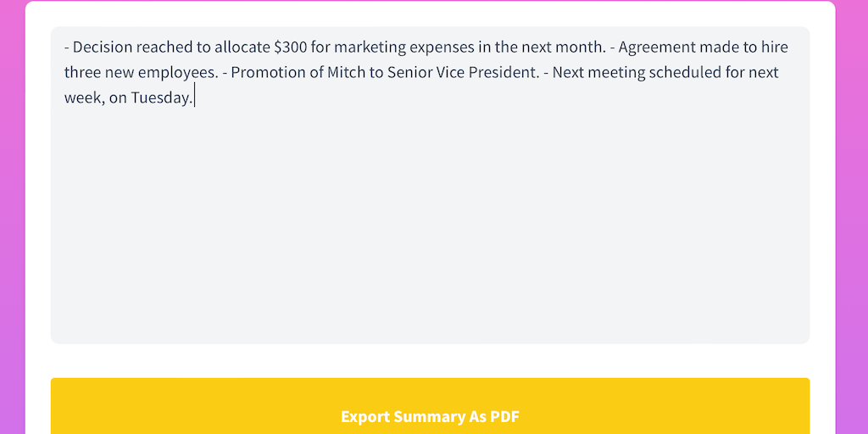Place cursor in "Senior Vice President"
Image resolution: width=868 pixels, height=434 pixels.
[x=462, y=73]
